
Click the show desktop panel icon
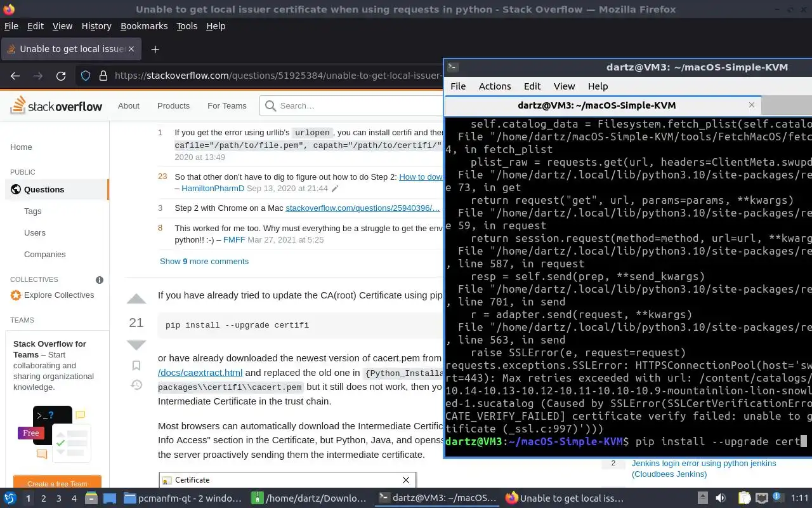109,498
